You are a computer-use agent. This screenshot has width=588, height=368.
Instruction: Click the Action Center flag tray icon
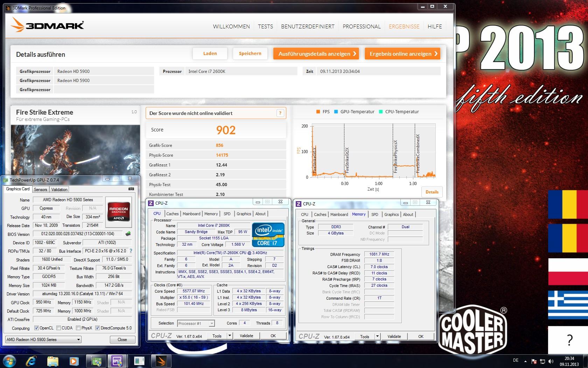[534, 361]
